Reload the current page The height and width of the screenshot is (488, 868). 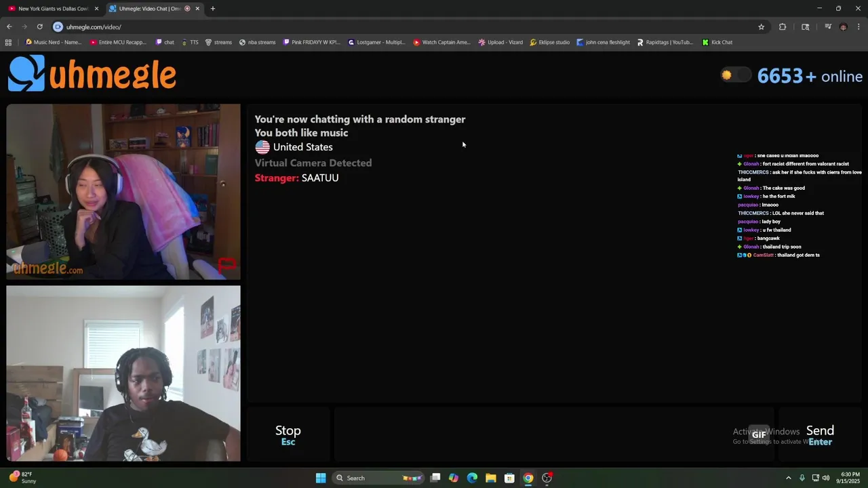click(x=40, y=26)
